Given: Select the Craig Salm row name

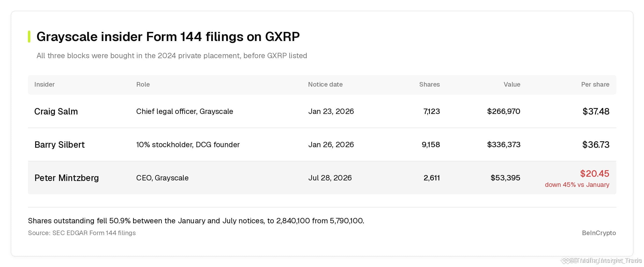Looking at the screenshot, I should [56, 112].
